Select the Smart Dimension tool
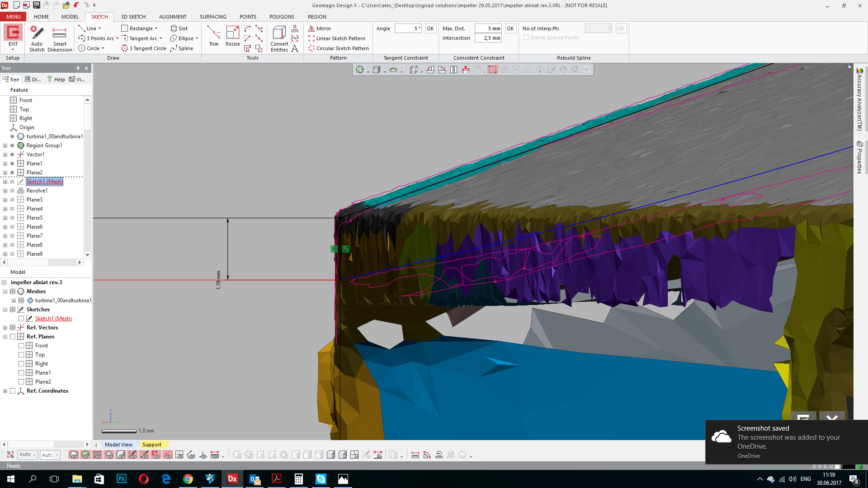The image size is (868, 488). click(60, 39)
